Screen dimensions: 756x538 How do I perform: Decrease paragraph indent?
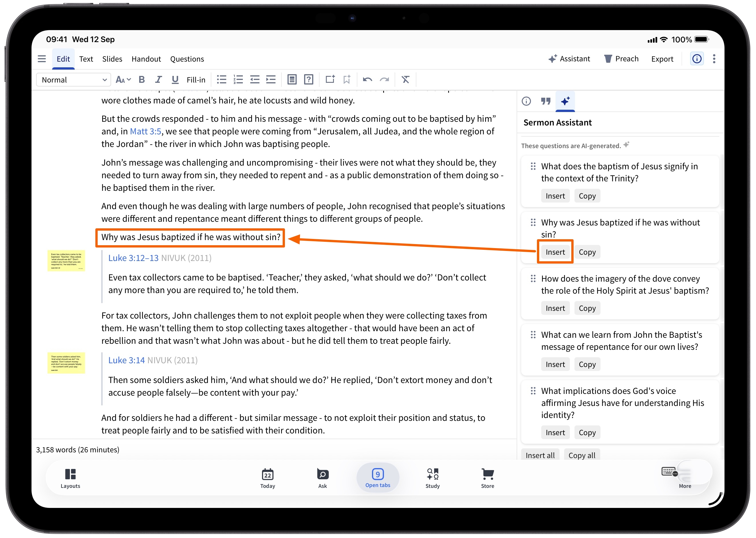255,80
